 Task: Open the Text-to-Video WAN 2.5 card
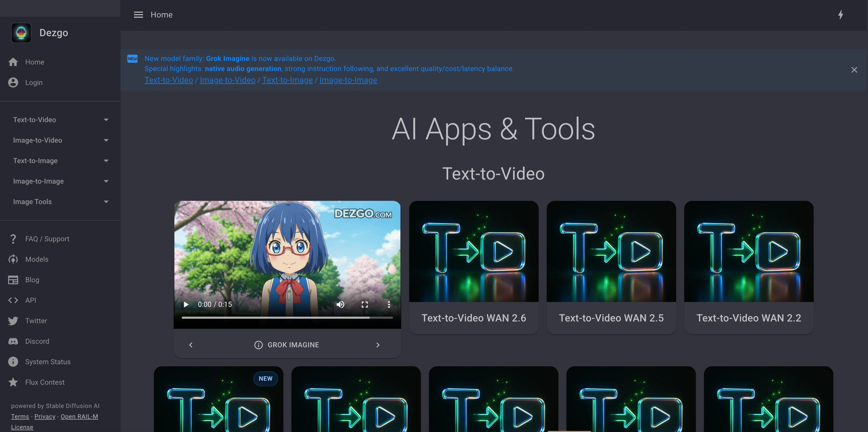point(611,267)
